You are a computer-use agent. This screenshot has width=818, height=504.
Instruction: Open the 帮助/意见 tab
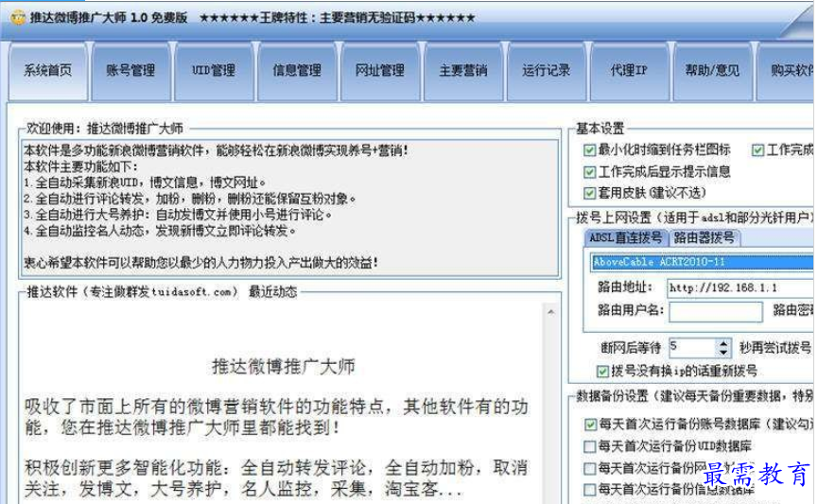(x=713, y=71)
